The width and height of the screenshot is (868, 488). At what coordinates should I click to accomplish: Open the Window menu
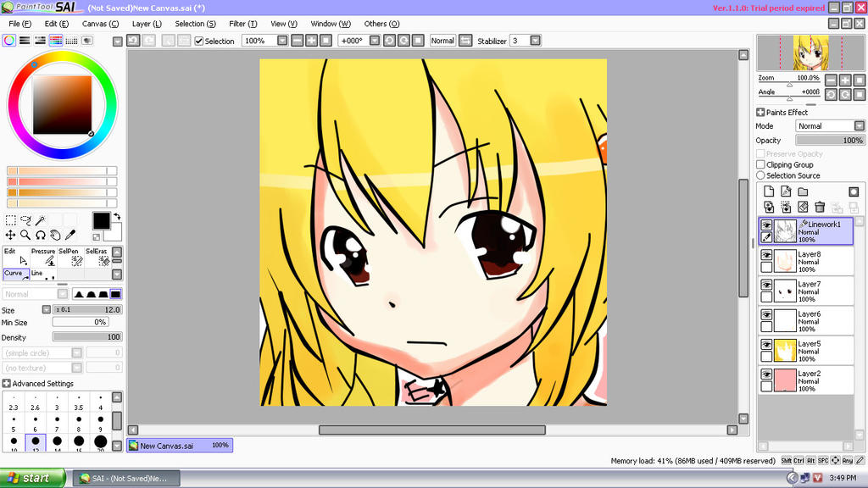331,24
